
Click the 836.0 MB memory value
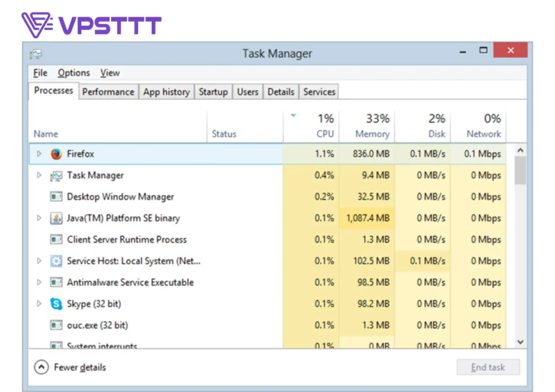(x=371, y=154)
